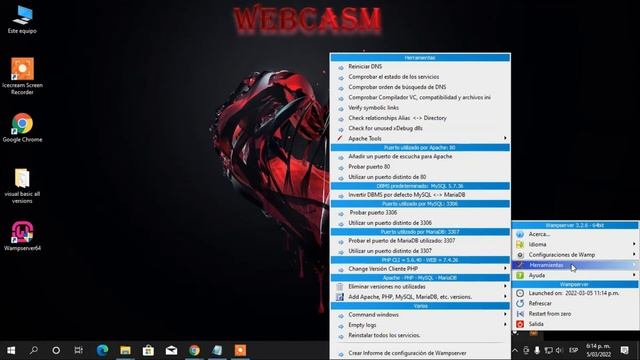Choose Comprobar Compilador VC, compatibilidad
The height and width of the screenshot is (360, 640).
(x=420, y=97)
